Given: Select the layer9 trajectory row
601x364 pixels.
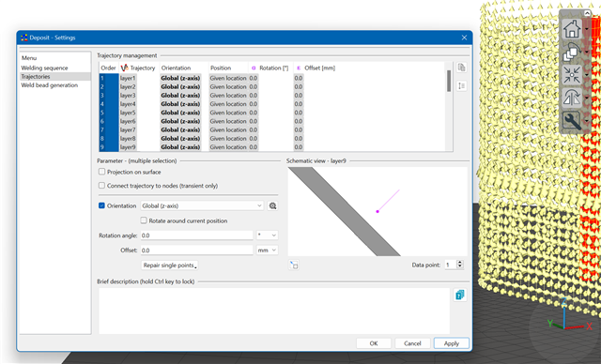Looking at the screenshot, I should click(x=128, y=147).
